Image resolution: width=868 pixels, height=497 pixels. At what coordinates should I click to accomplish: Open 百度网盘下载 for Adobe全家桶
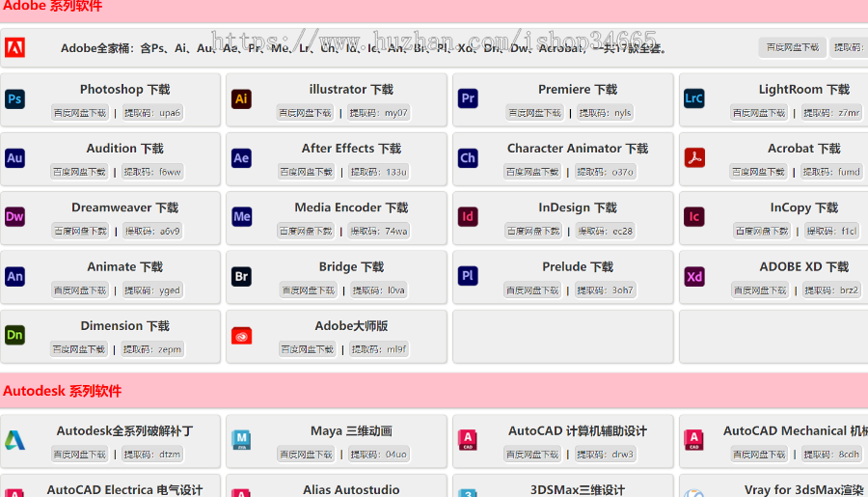tap(792, 47)
